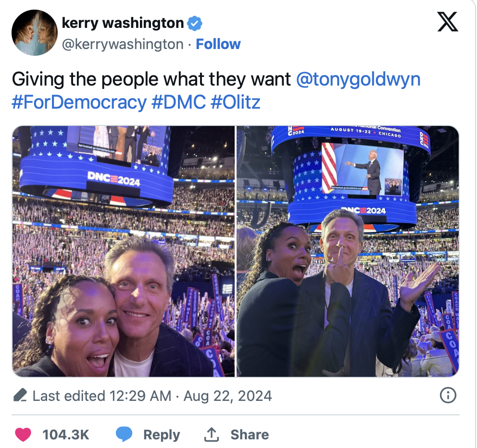Screen dimensions: 477x448
Task: Click the Share text label
Action: point(250,435)
